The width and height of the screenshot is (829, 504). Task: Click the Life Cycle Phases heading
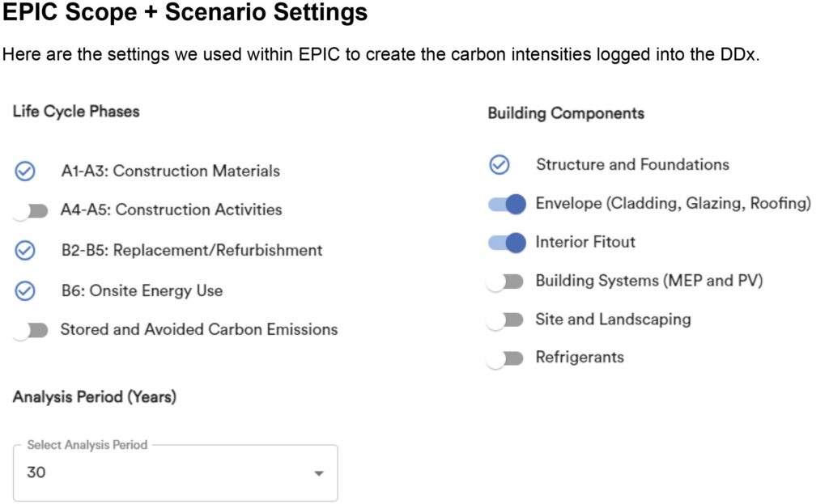(x=76, y=112)
